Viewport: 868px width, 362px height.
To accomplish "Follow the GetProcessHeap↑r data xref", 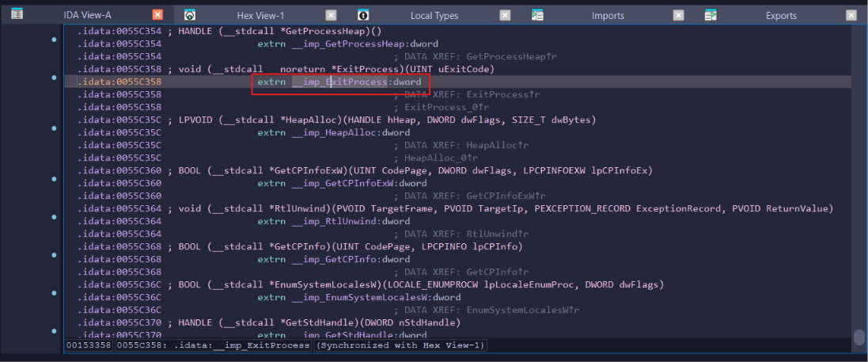I will pyautogui.click(x=510, y=56).
